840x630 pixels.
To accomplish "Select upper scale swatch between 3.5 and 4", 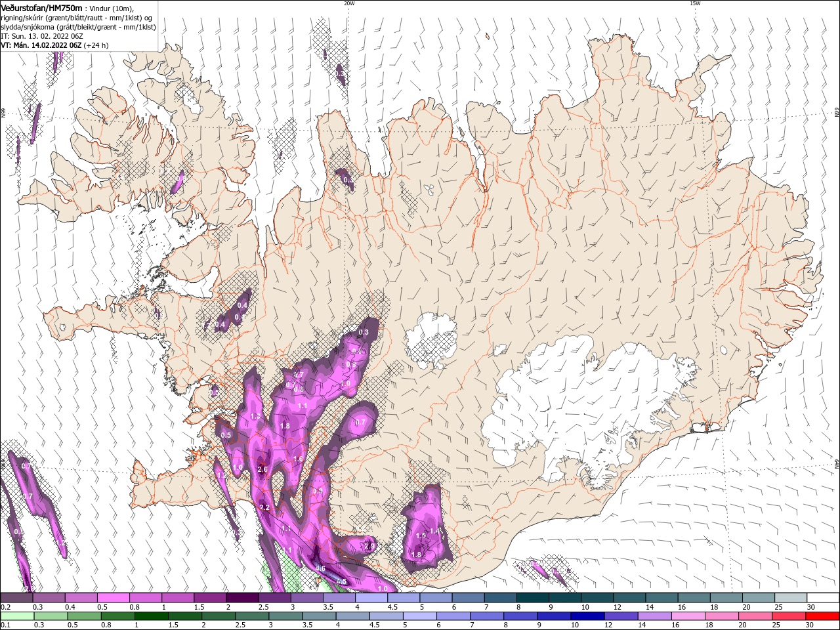I will [339, 598].
